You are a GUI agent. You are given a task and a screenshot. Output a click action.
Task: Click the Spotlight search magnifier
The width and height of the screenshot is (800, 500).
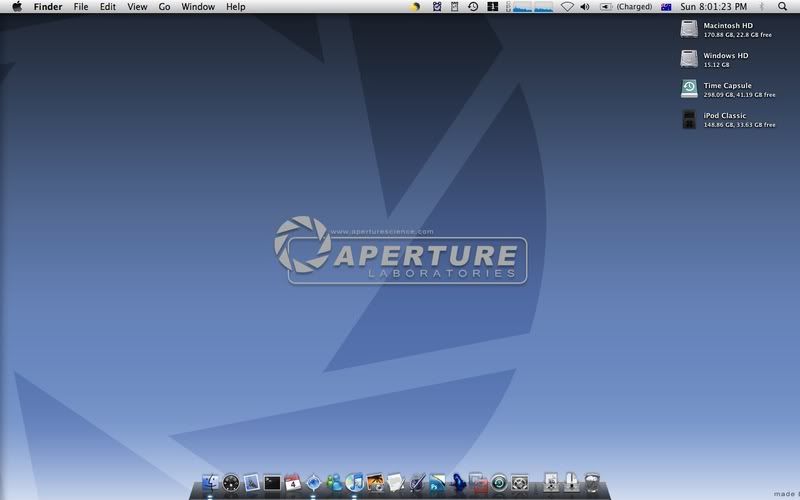coord(782,7)
